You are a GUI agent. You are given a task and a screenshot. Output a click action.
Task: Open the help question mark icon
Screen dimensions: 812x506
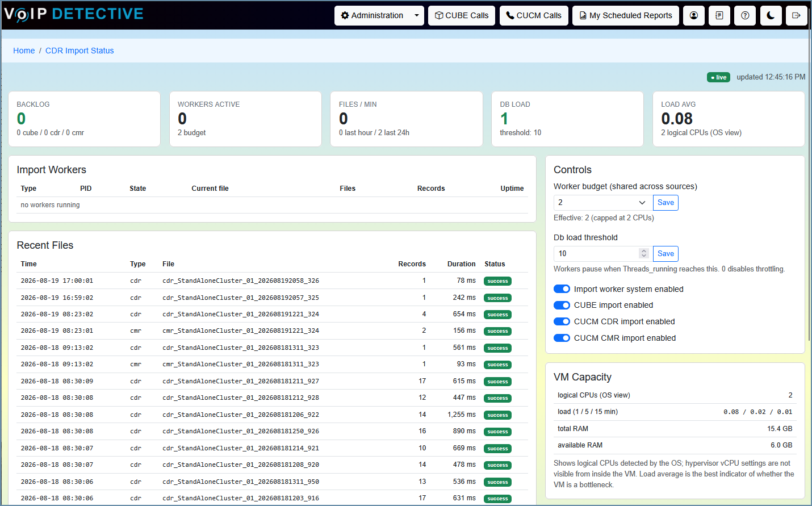(745, 15)
